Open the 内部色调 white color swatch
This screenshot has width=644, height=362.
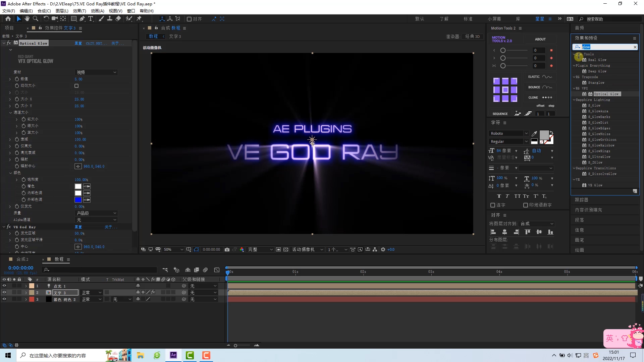pyautogui.click(x=78, y=193)
